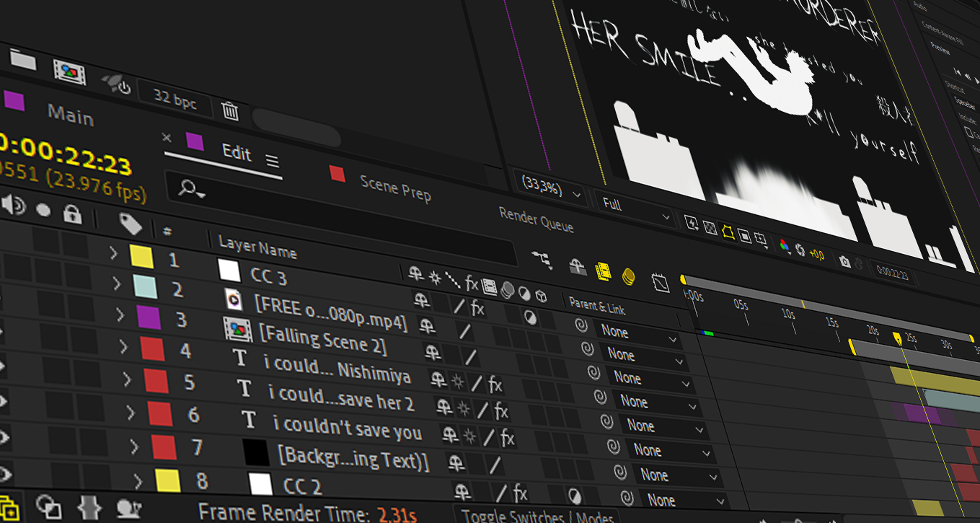980x523 pixels.
Task: Open the Parent & Link dropdown for CC 3
Action: coord(639,335)
